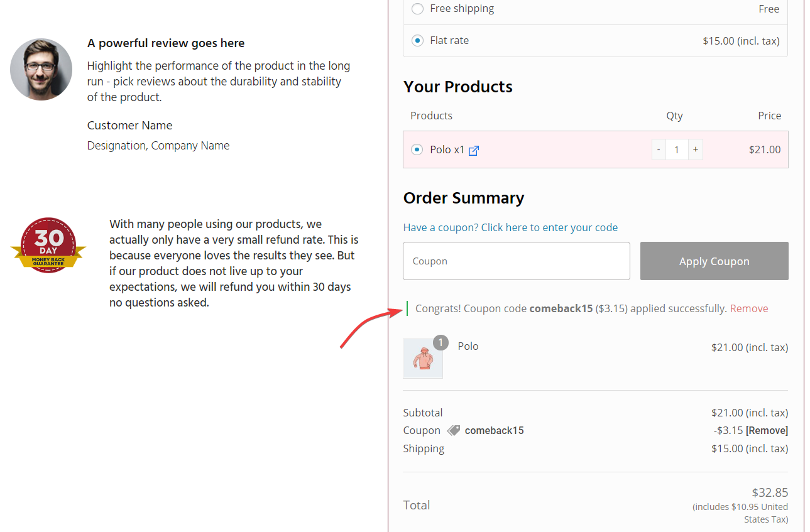Remove the comeback15 coupon via the pink Remove link

tap(748, 308)
